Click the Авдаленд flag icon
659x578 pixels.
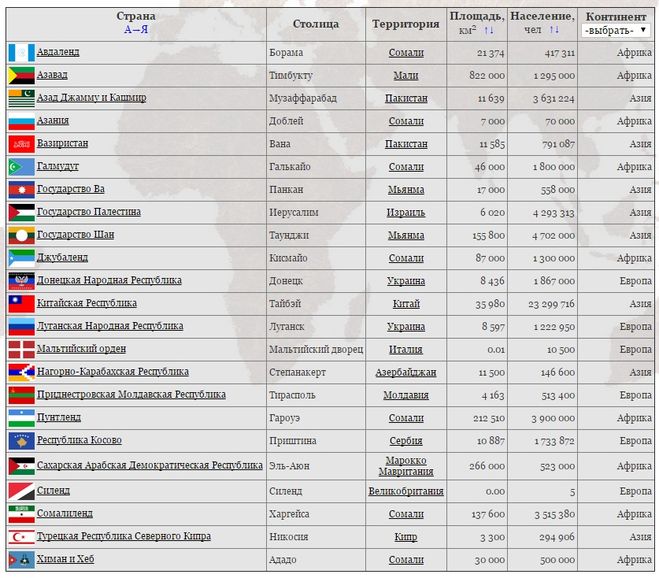(x=20, y=52)
